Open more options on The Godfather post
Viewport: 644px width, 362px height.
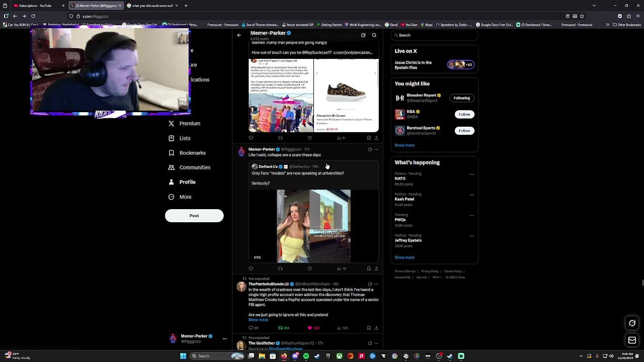pyautogui.click(x=376, y=343)
